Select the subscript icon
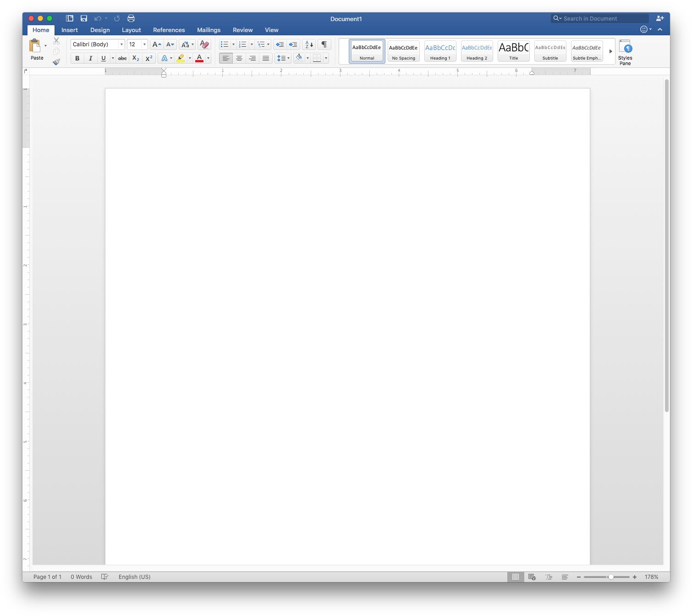The image size is (692, 616). [x=135, y=58]
